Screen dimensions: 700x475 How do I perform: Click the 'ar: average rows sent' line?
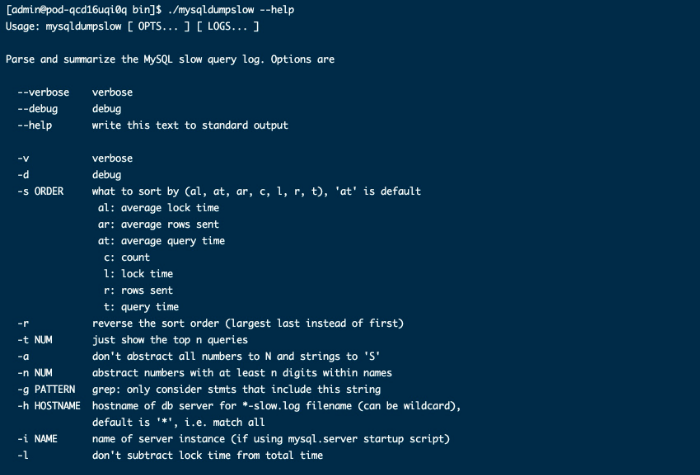tap(158, 224)
